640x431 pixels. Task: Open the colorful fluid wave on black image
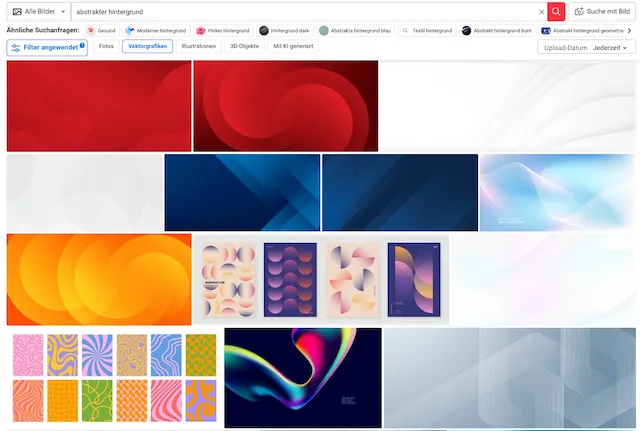pyautogui.click(x=303, y=377)
